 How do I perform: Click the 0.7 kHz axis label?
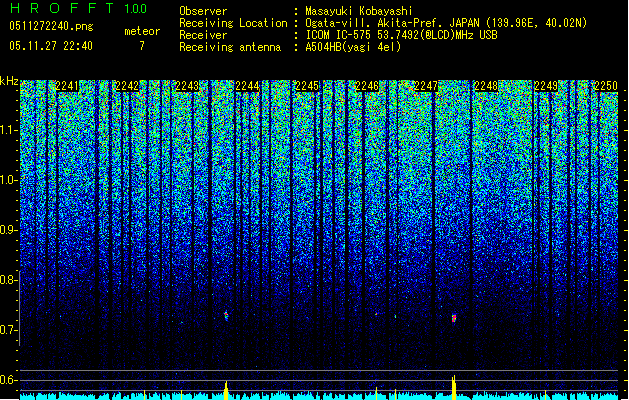pyautogui.click(x=8, y=330)
